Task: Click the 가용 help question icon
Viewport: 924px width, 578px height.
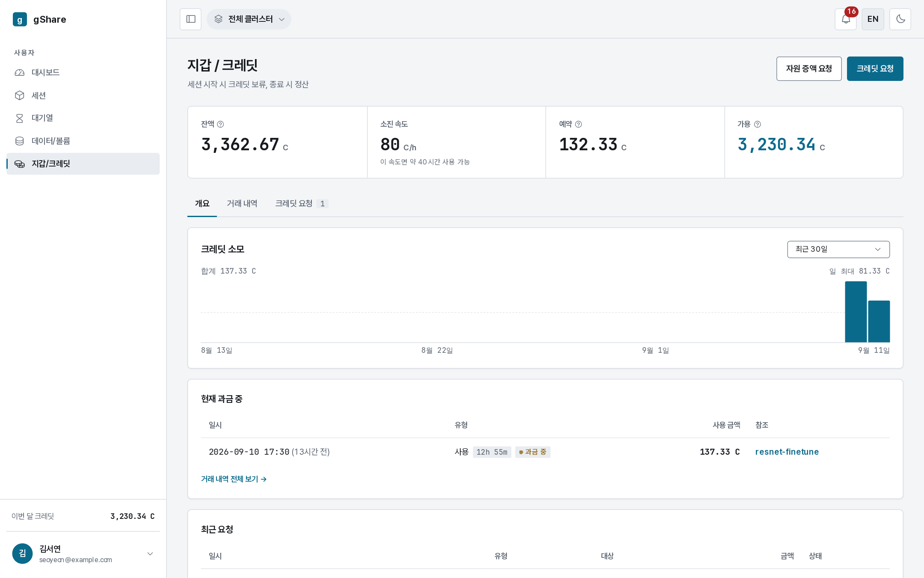Action: [x=757, y=124]
